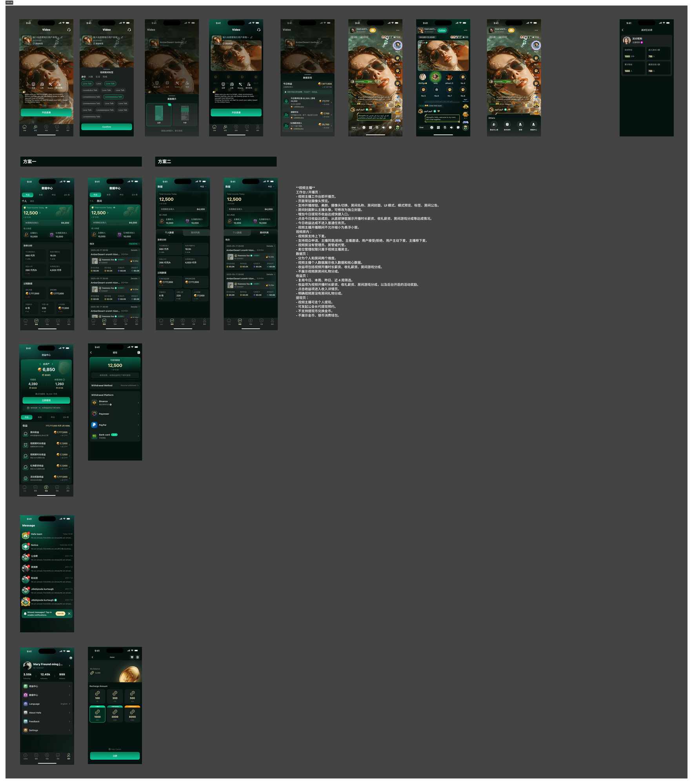Expand the Binance row chevron
Image resolution: width=693 pixels, height=784 pixels.
(x=138, y=403)
